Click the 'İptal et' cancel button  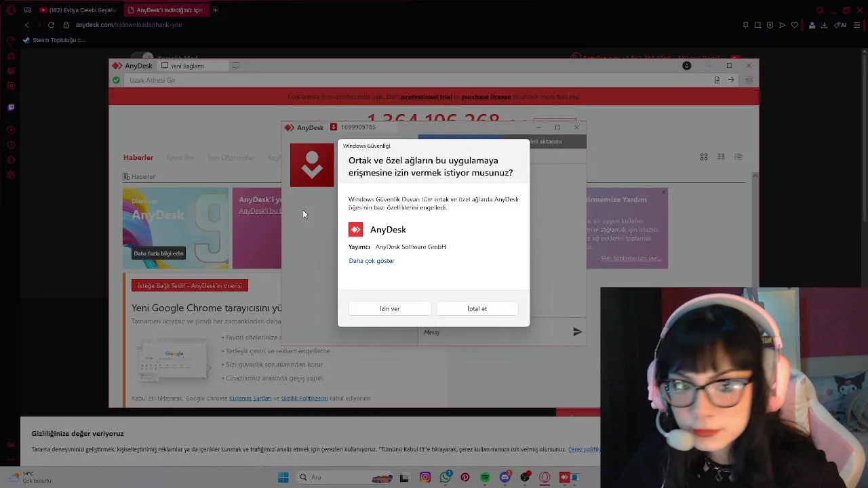477,308
